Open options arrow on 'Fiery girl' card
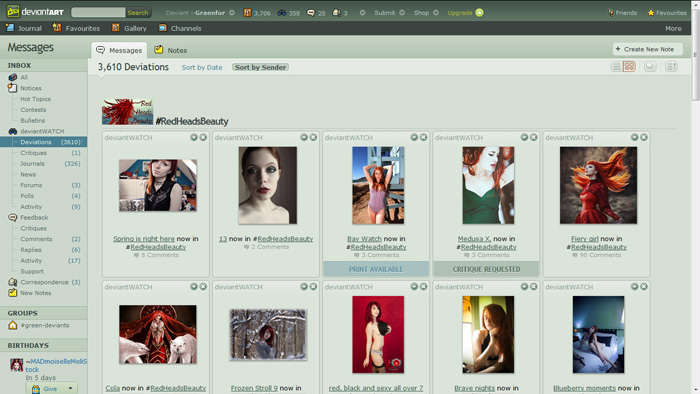Image resolution: width=700 pixels, height=394 pixels. (634, 137)
